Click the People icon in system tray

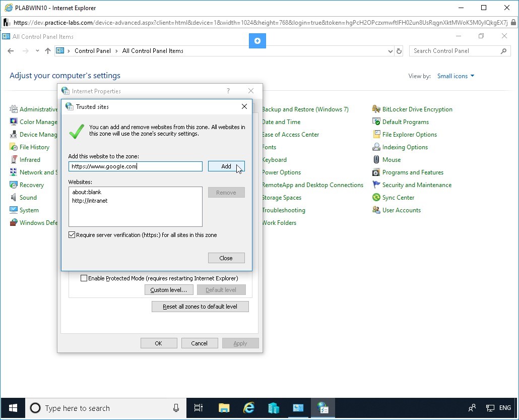pos(472,408)
